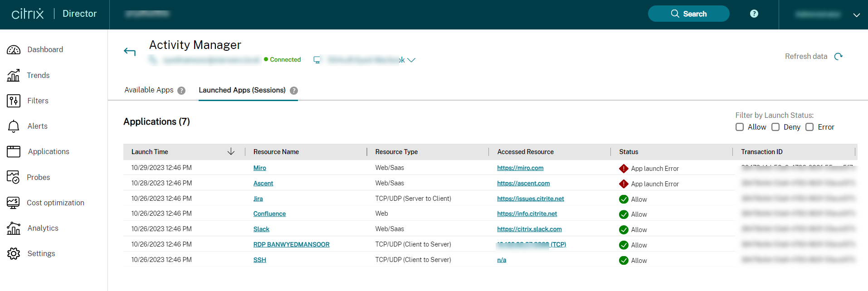This screenshot has width=868, height=291.
Task: Click the Citrix Director logo
Action: pyautogui.click(x=54, y=14)
